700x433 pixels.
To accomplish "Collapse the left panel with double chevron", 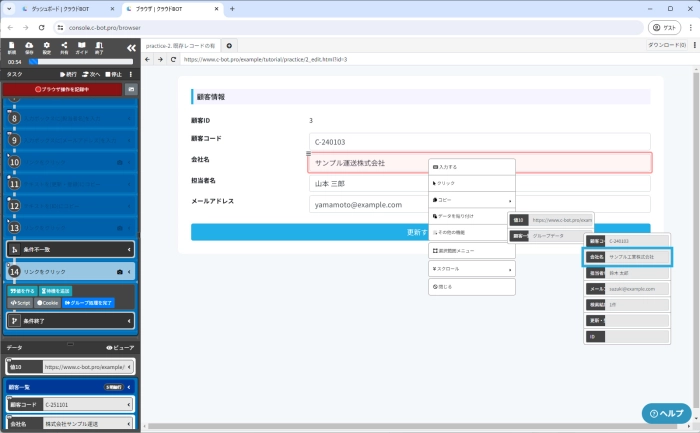I will coord(130,48).
